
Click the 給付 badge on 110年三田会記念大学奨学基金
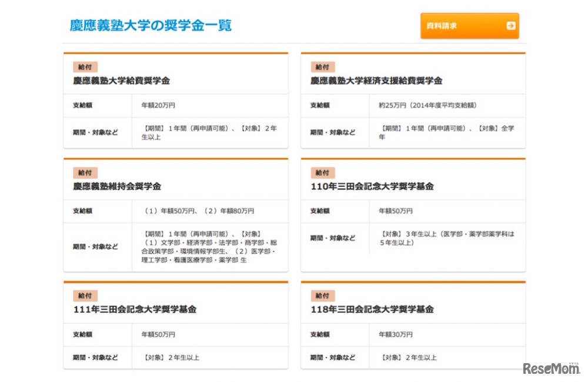click(322, 172)
